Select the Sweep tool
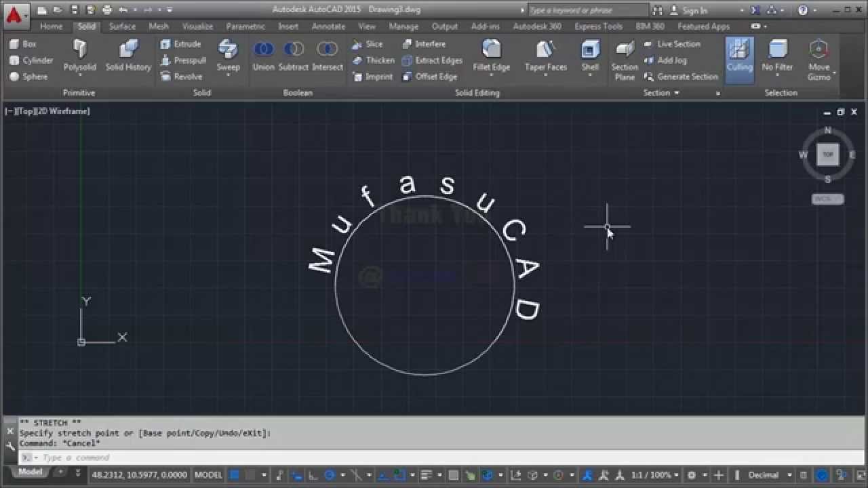 228,56
